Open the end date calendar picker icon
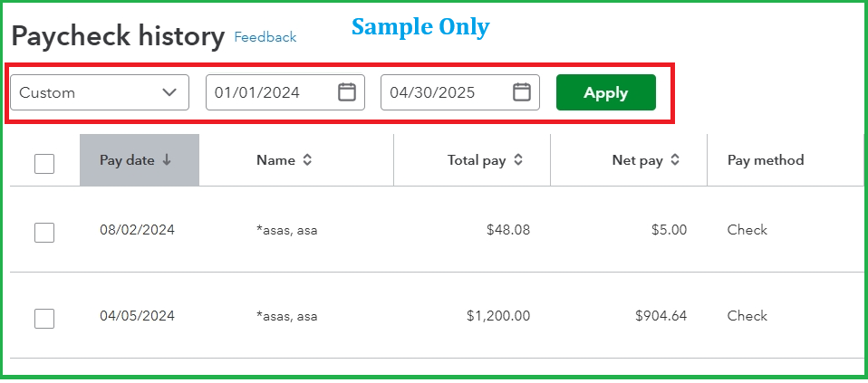 click(x=522, y=91)
